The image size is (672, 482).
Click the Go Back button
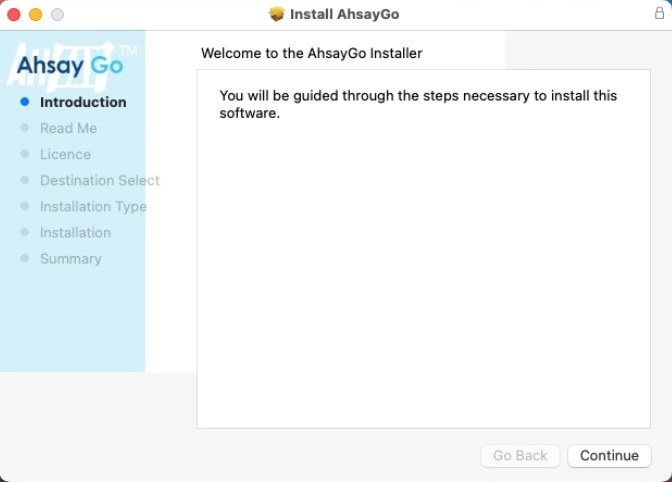coord(520,455)
